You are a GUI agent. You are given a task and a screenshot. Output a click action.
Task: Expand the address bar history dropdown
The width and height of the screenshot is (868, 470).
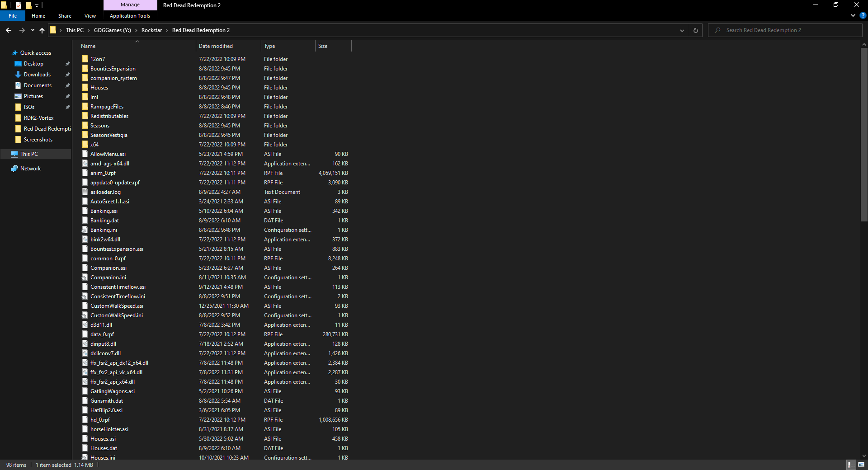[682, 30]
